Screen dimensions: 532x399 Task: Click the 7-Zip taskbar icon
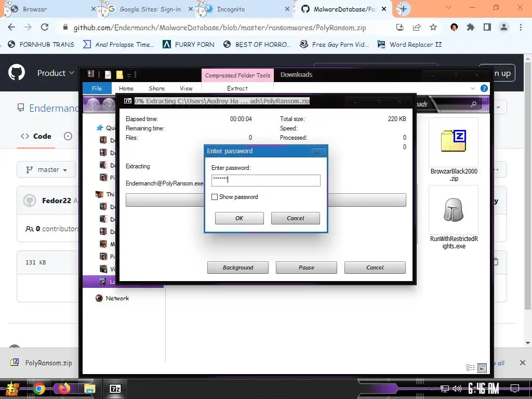point(115,389)
